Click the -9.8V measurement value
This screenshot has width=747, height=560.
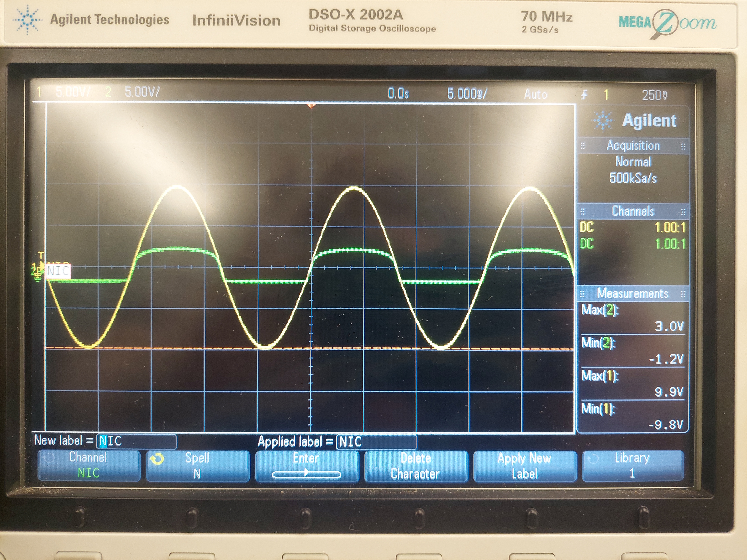pos(666,425)
